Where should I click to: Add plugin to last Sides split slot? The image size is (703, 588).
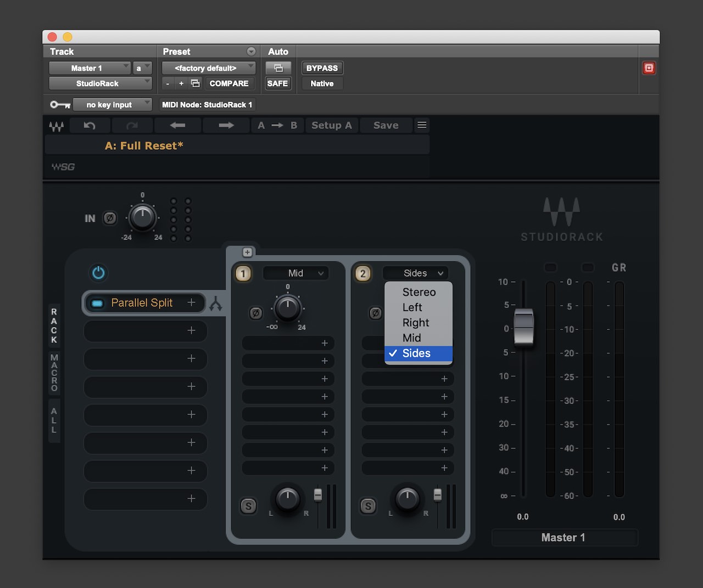pos(444,468)
